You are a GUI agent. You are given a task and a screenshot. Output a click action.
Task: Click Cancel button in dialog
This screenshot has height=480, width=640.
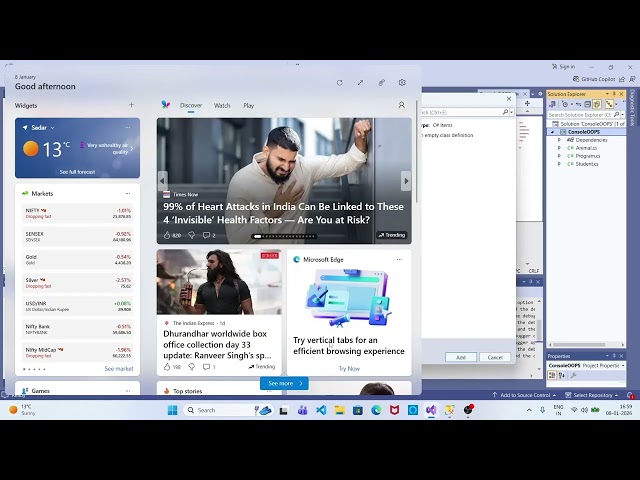[x=495, y=357]
